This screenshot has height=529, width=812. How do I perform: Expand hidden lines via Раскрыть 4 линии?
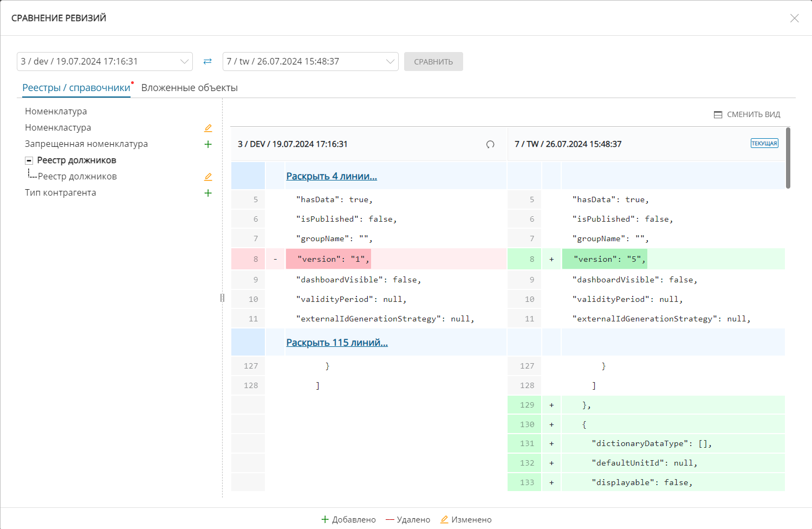332,176
